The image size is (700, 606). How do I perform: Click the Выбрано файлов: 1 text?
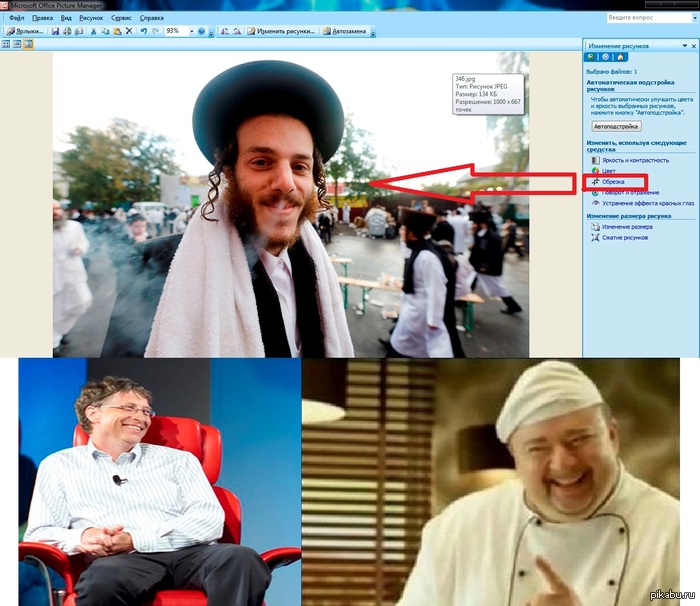click(611, 71)
